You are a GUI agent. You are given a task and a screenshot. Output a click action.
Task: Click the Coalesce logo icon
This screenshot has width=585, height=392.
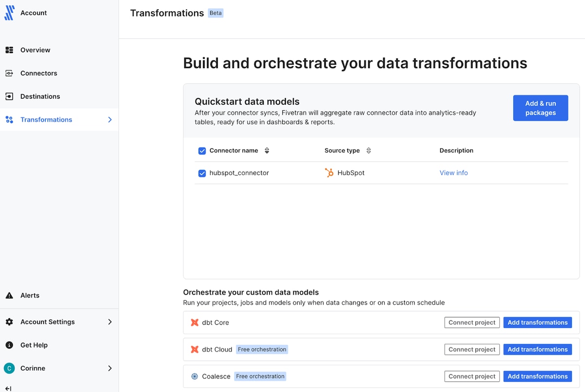(195, 376)
